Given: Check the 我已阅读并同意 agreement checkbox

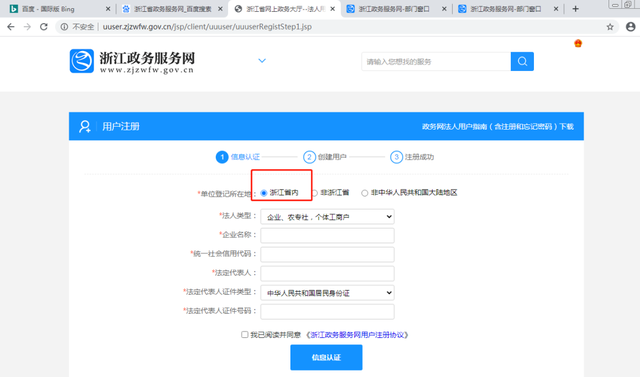Looking at the screenshot, I should coord(244,335).
